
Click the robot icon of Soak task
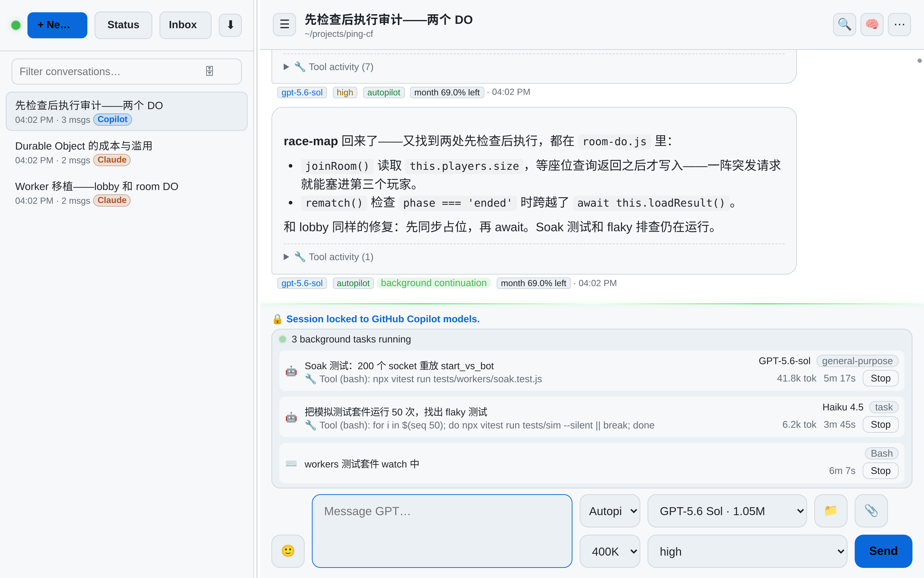tap(291, 371)
